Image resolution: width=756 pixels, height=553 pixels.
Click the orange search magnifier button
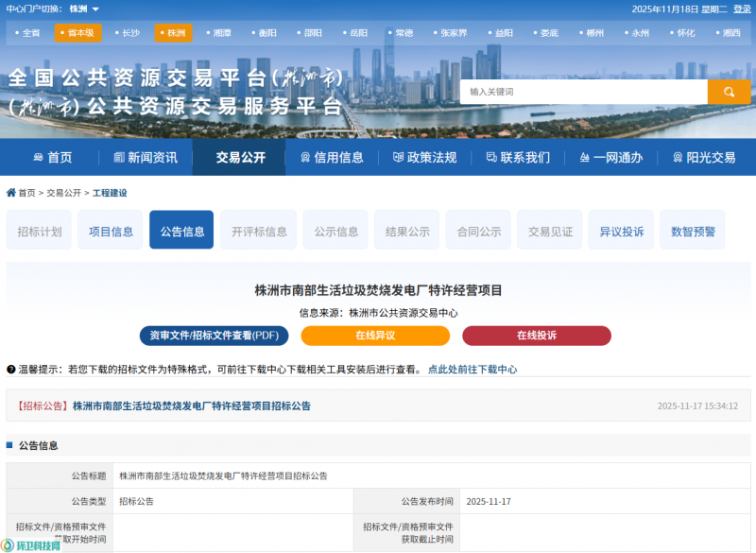pos(729,92)
